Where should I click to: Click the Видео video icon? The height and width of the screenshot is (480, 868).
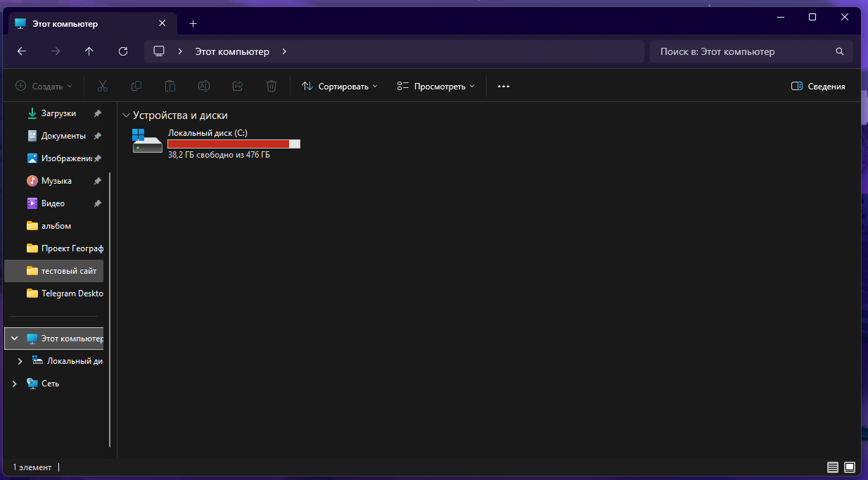tap(32, 203)
